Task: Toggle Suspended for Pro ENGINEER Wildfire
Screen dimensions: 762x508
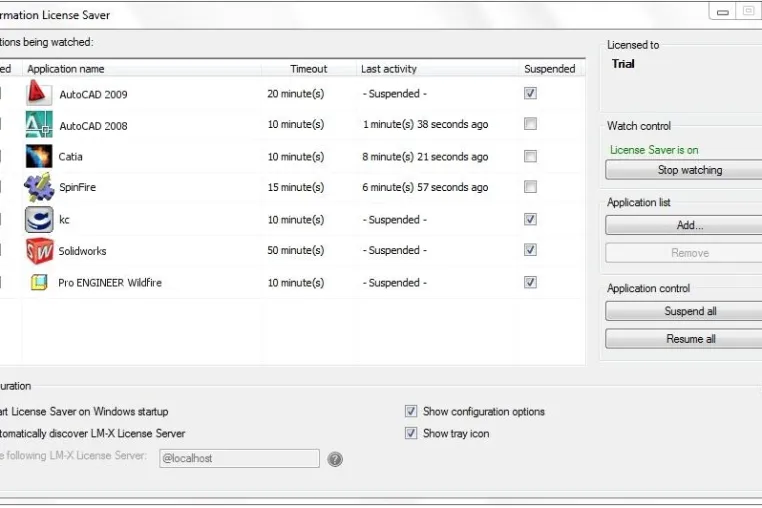Action: [x=530, y=282]
